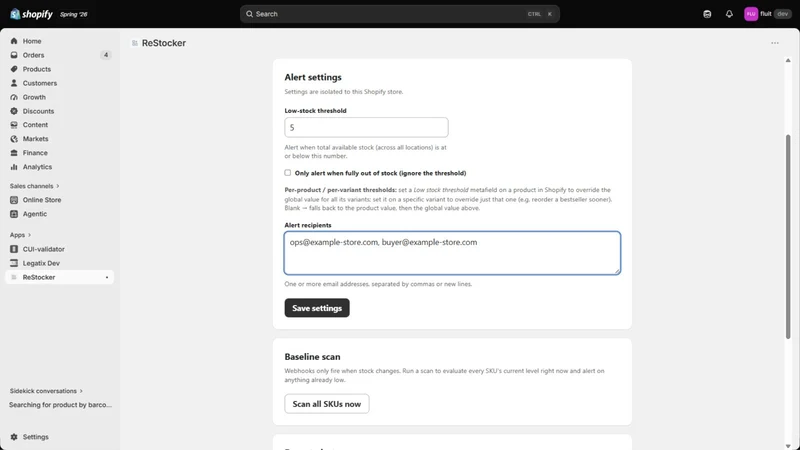The image size is (800, 450).
Task: Click Save settings button
Action: point(317,308)
